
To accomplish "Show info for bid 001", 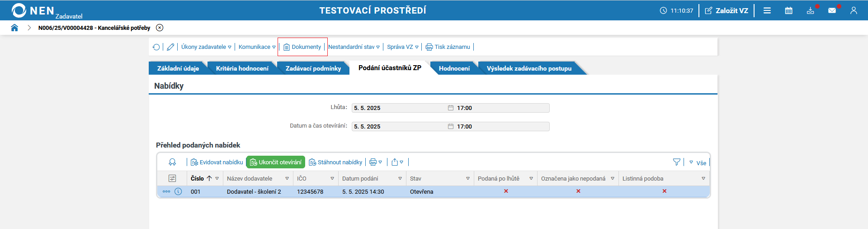I will tap(178, 191).
